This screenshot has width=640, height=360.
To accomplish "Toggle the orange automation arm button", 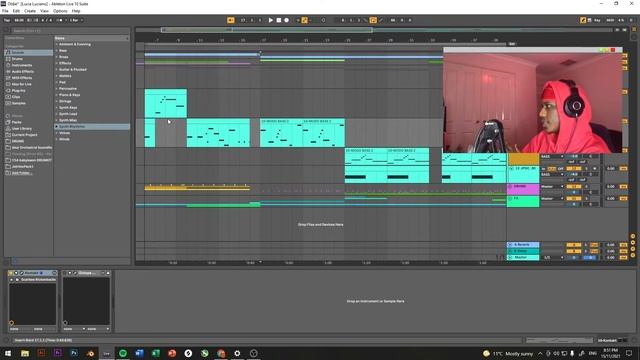I will click(x=304, y=20).
